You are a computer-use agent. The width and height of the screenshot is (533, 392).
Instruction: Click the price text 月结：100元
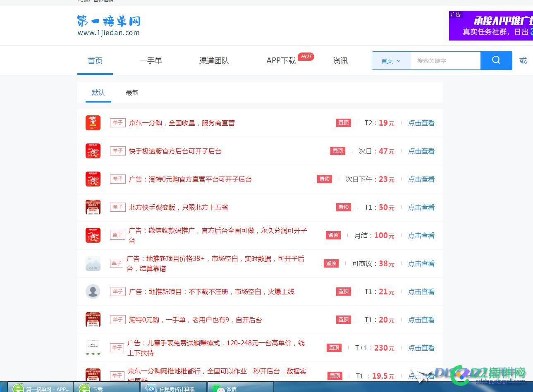(374, 235)
